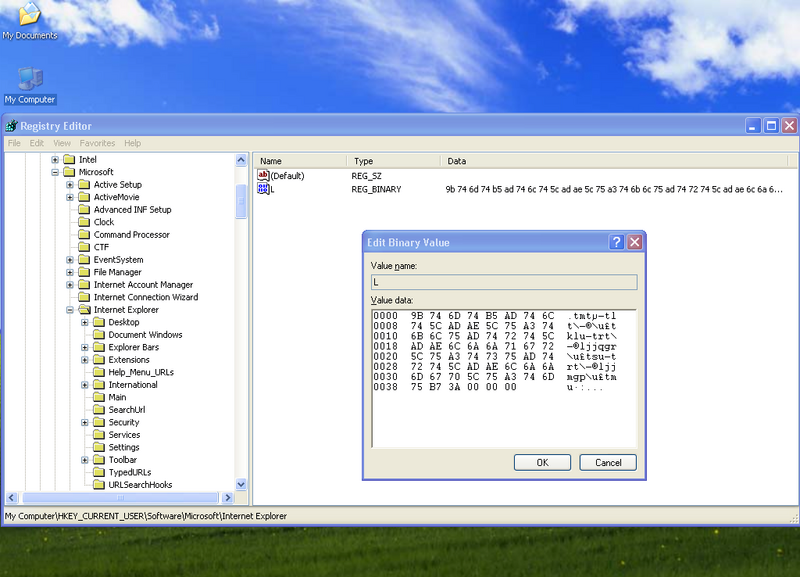This screenshot has width=800, height=577.
Task: Click the Extensions folder icon
Action: click(99, 360)
